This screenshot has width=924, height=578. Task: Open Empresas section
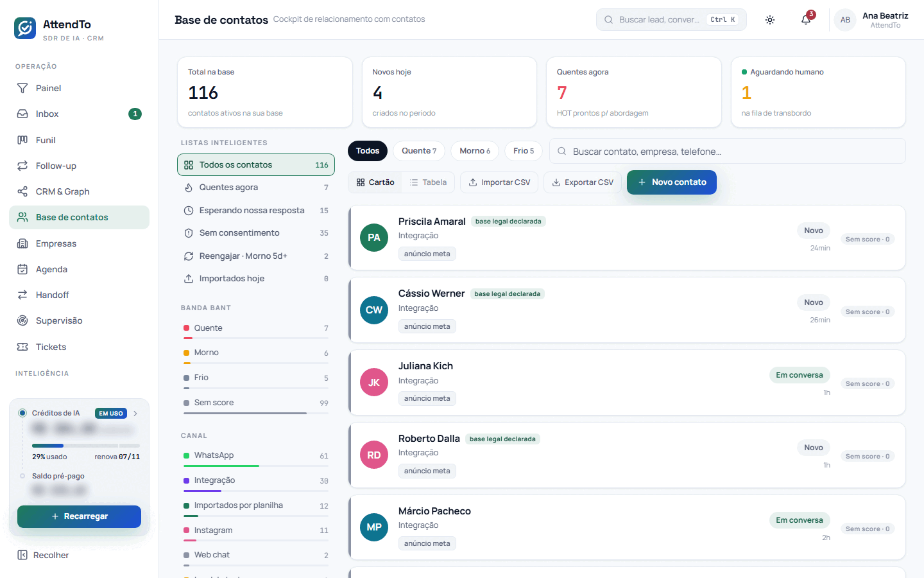[x=79, y=243]
